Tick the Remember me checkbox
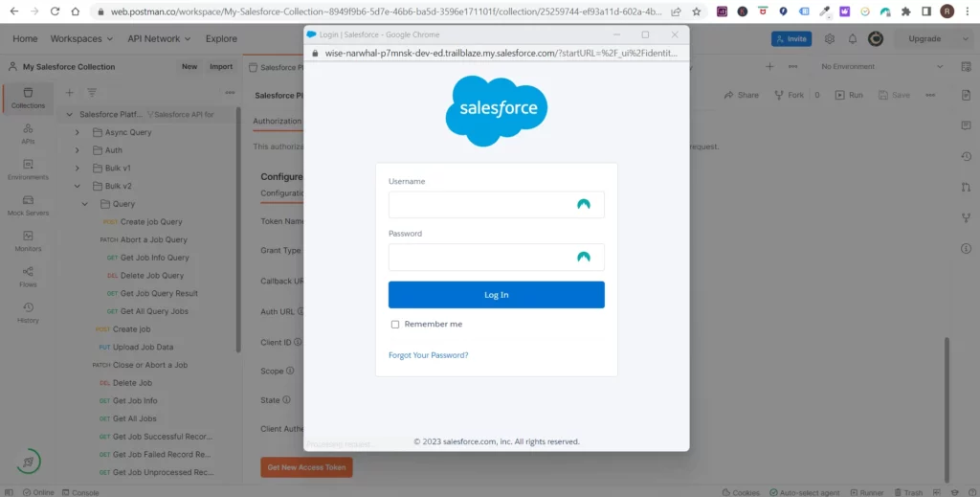Image resolution: width=980 pixels, height=497 pixels. coord(395,325)
